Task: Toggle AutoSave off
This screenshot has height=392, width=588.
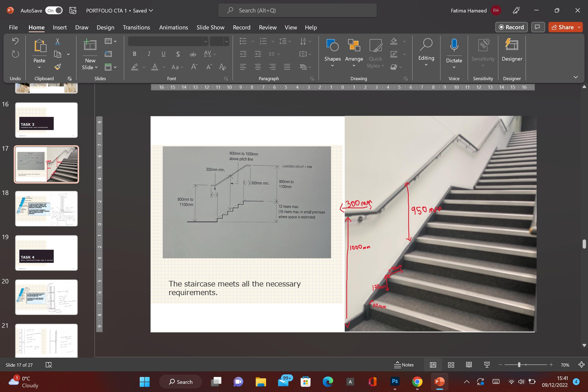Action: [54, 11]
